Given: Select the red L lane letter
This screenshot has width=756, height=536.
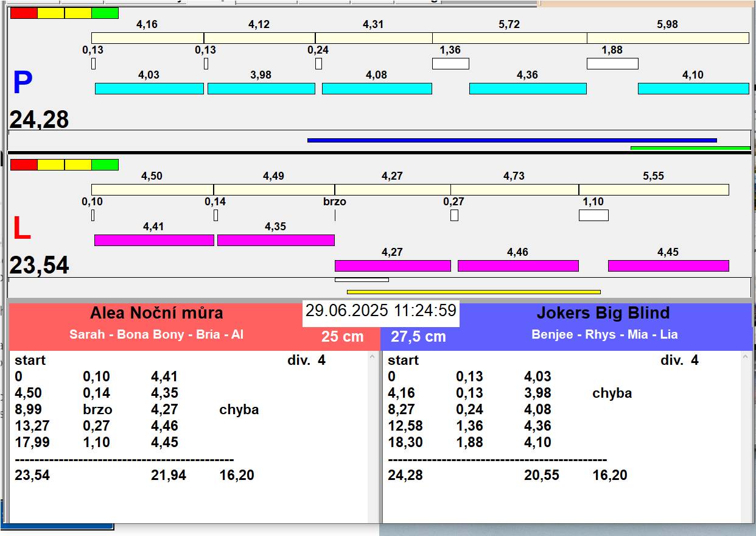Looking at the screenshot, I should (22, 229).
